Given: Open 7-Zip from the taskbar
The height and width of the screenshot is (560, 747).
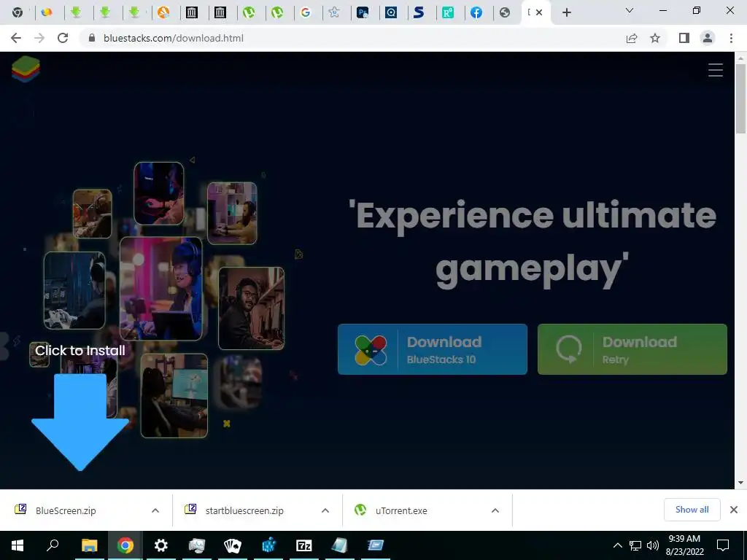Looking at the screenshot, I should pos(304,545).
